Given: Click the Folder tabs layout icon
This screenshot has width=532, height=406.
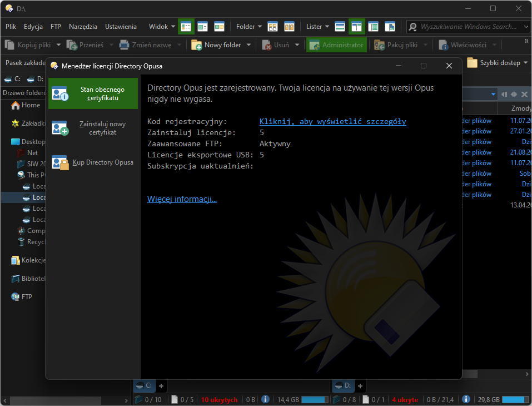Looking at the screenshot, I should (x=273, y=27).
